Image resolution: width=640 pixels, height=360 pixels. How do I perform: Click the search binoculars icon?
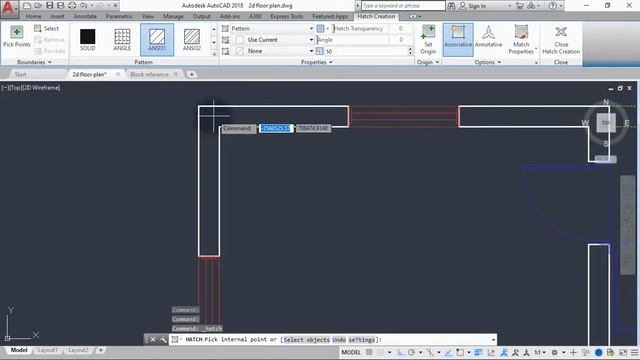[451, 6]
